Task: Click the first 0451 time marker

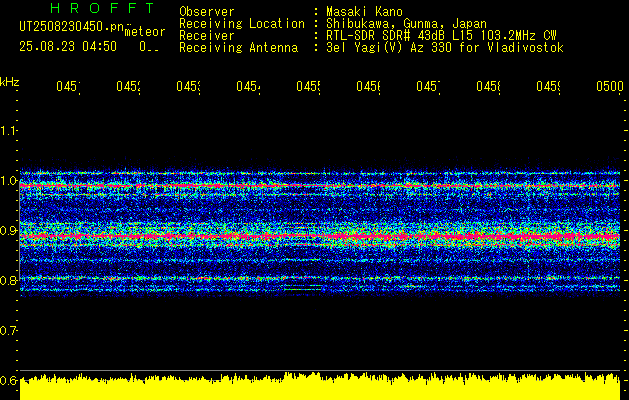Action: point(68,86)
